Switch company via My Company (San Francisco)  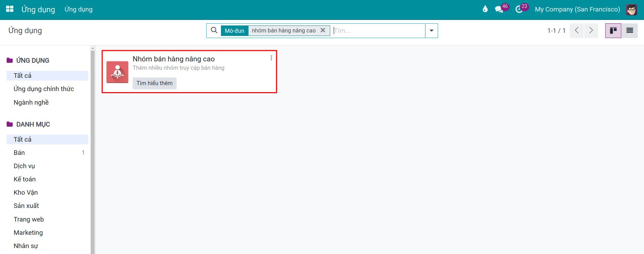(x=577, y=9)
